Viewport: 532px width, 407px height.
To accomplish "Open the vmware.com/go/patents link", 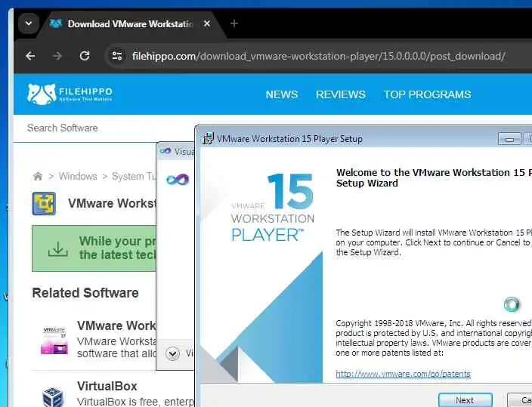I will [x=403, y=374].
